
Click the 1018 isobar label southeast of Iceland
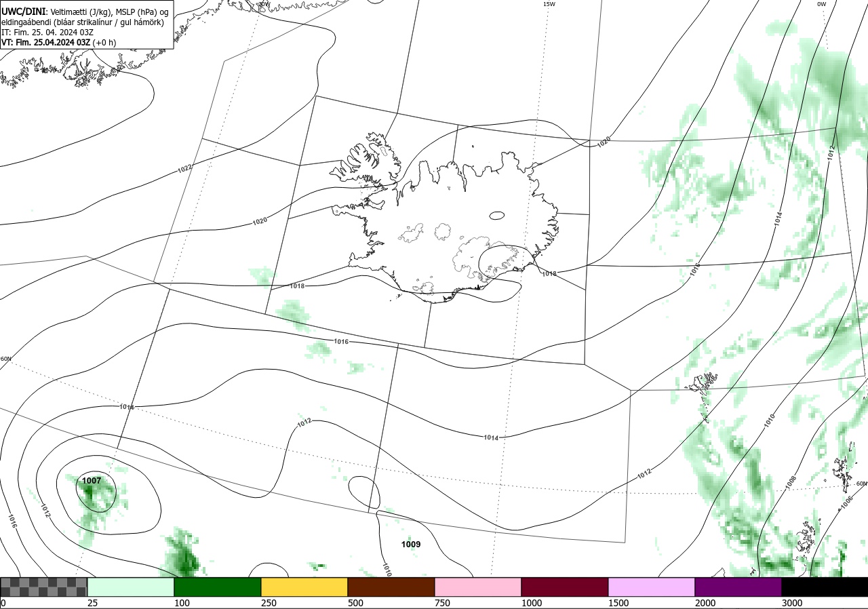pos(549,273)
